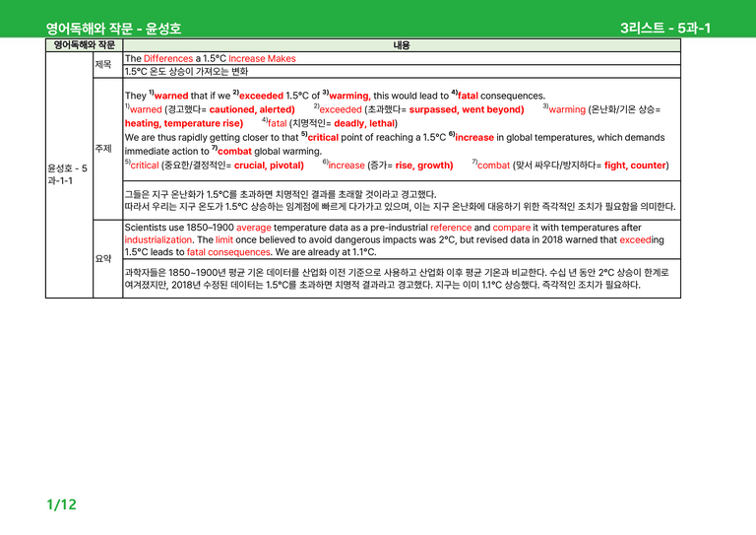Click the bold word warned in first sentence

[x=171, y=96]
